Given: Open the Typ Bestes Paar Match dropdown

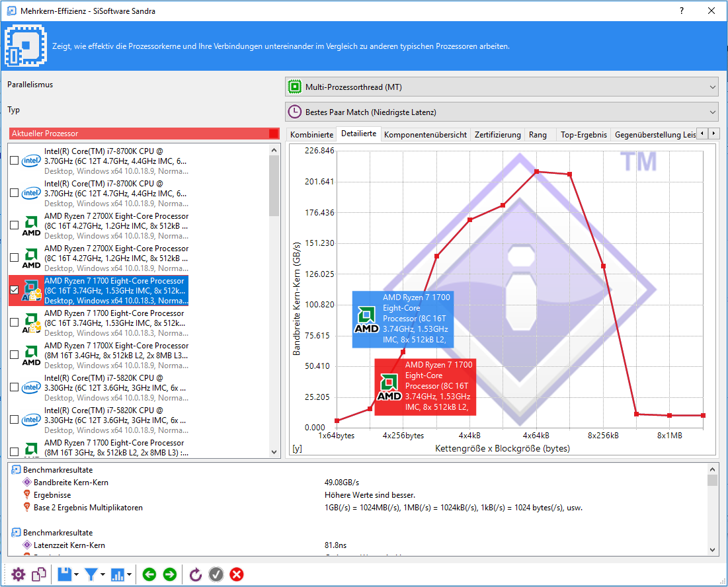Looking at the screenshot, I should [501, 112].
